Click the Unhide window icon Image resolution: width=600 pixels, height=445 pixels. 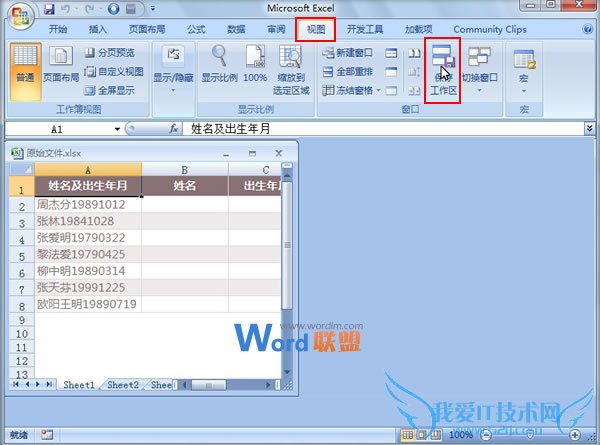click(x=391, y=91)
